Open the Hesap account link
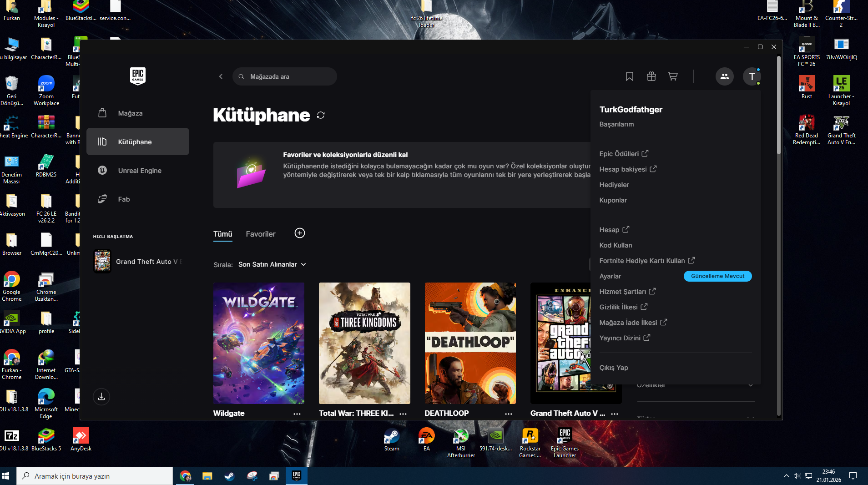 coord(614,230)
